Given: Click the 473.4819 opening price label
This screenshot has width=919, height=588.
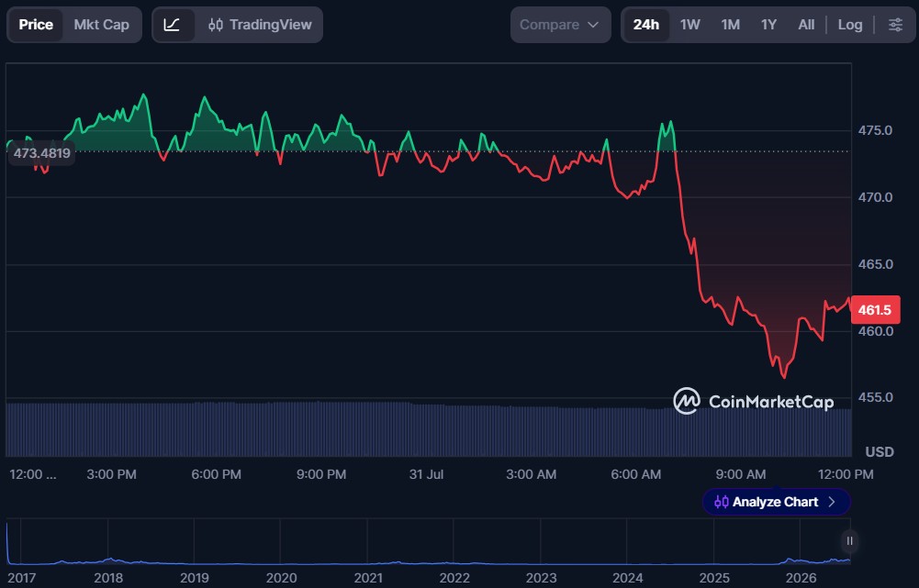Looking at the screenshot, I should point(41,153).
